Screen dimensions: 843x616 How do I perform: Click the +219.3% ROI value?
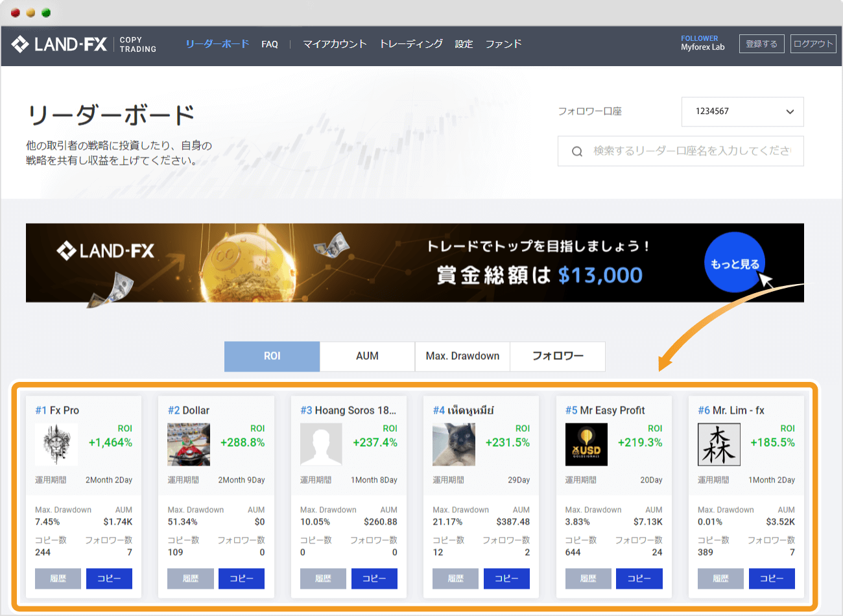640,443
